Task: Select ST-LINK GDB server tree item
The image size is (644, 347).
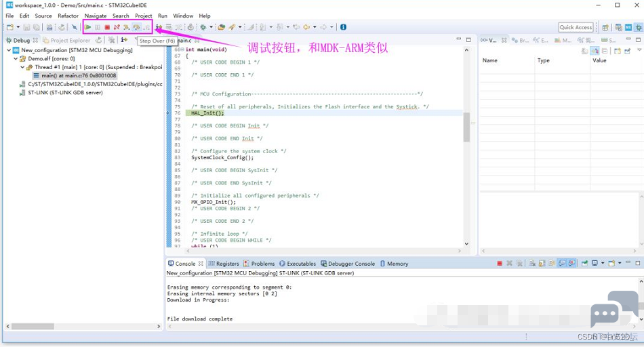Action: pyautogui.click(x=61, y=92)
